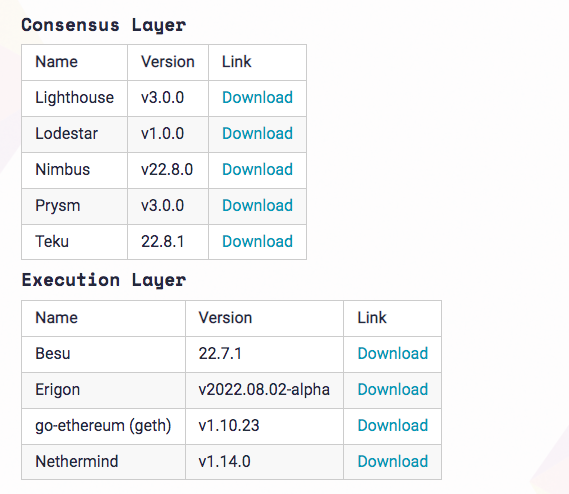This screenshot has height=494, width=569.
Task: Click the Teku 22.8.1 version cell
Action: coord(168,242)
